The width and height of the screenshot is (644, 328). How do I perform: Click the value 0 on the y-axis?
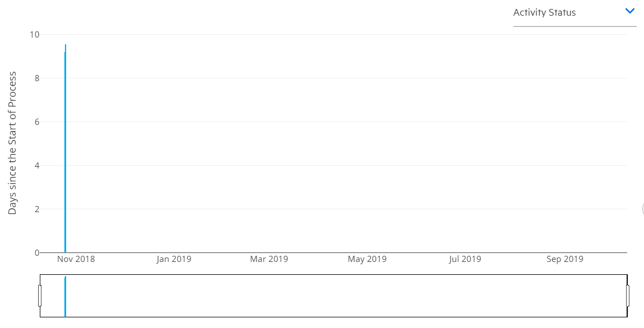pyautogui.click(x=36, y=251)
